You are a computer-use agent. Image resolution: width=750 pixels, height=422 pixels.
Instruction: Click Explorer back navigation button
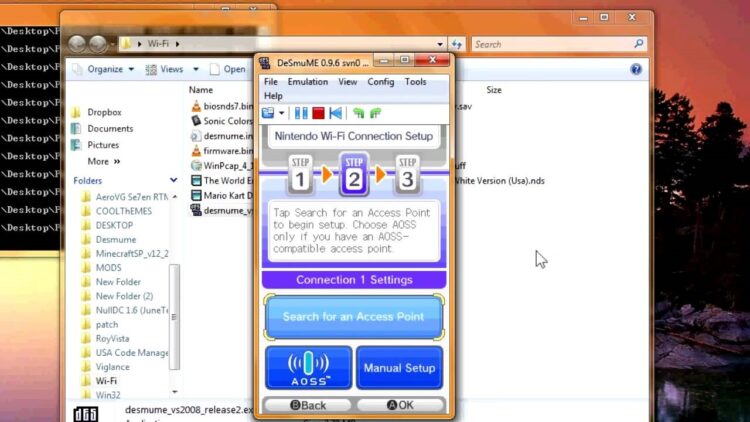(x=77, y=44)
